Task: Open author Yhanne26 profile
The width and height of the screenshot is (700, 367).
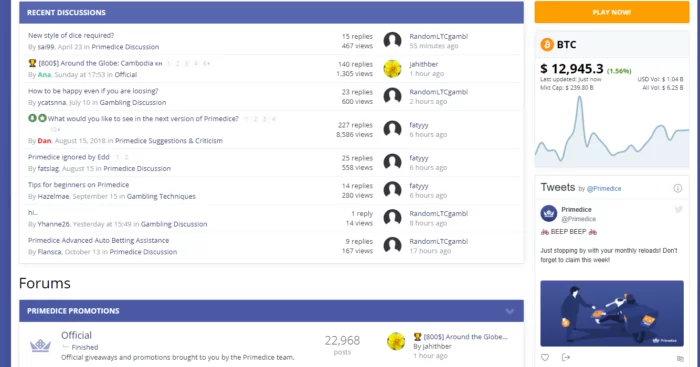Action: 54,224
